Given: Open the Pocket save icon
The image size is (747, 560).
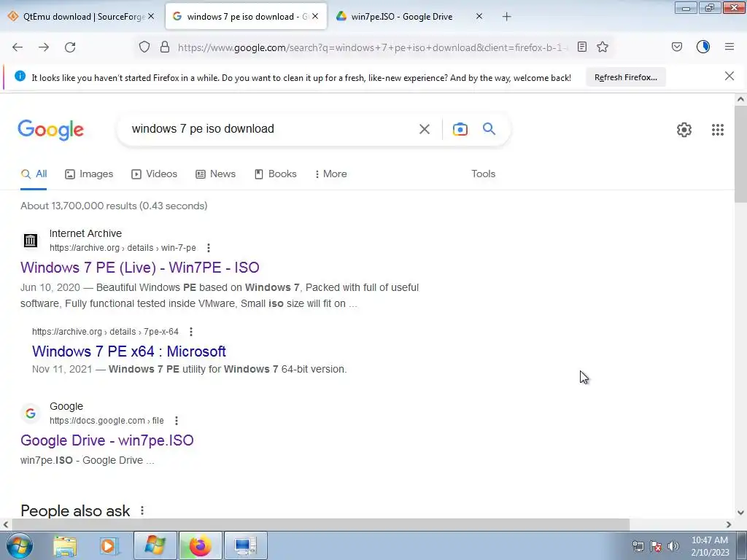Looking at the screenshot, I should click(677, 47).
